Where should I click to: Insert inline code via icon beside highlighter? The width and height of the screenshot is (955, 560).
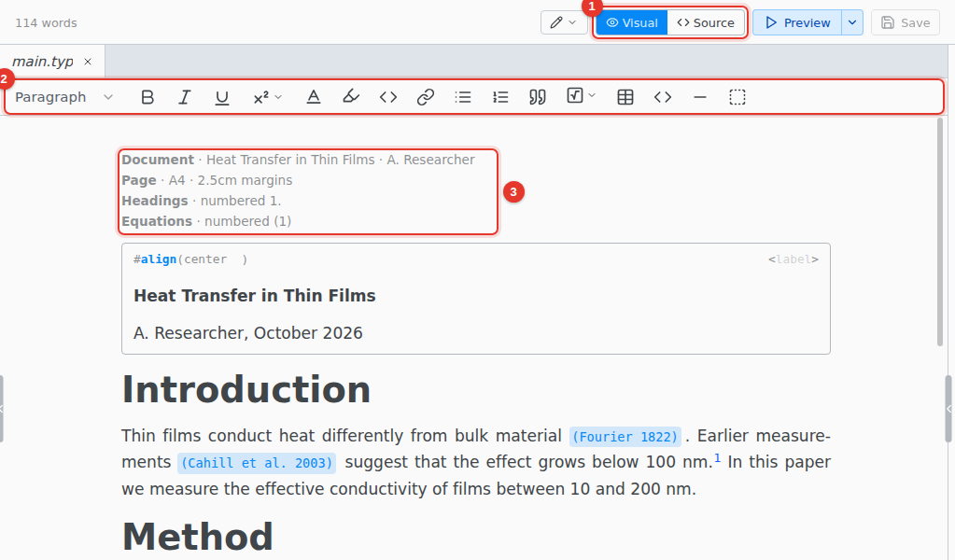click(388, 97)
